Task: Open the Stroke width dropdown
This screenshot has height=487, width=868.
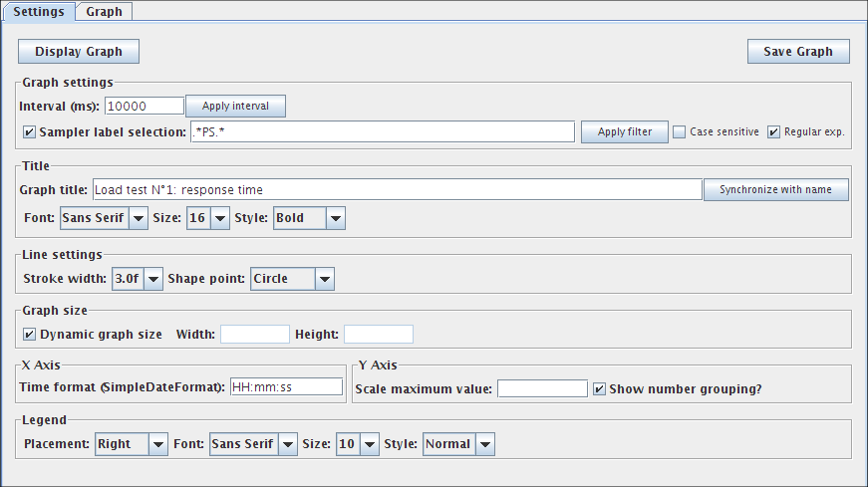Action: (x=138, y=279)
